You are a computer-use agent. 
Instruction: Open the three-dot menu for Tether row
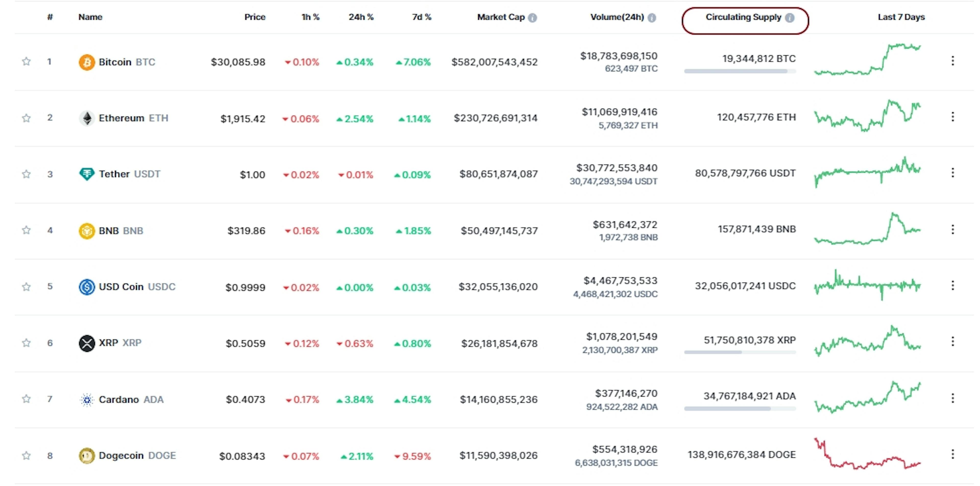pyautogui.click(x=953, y=173)
